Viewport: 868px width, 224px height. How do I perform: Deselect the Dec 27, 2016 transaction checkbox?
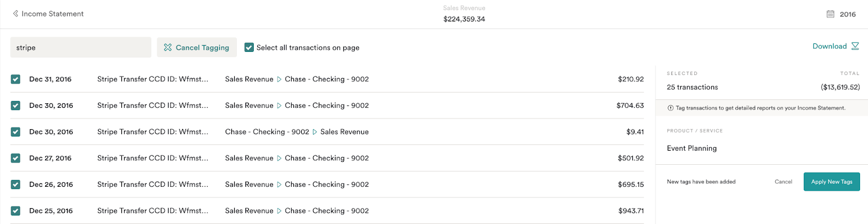(16, 159)
